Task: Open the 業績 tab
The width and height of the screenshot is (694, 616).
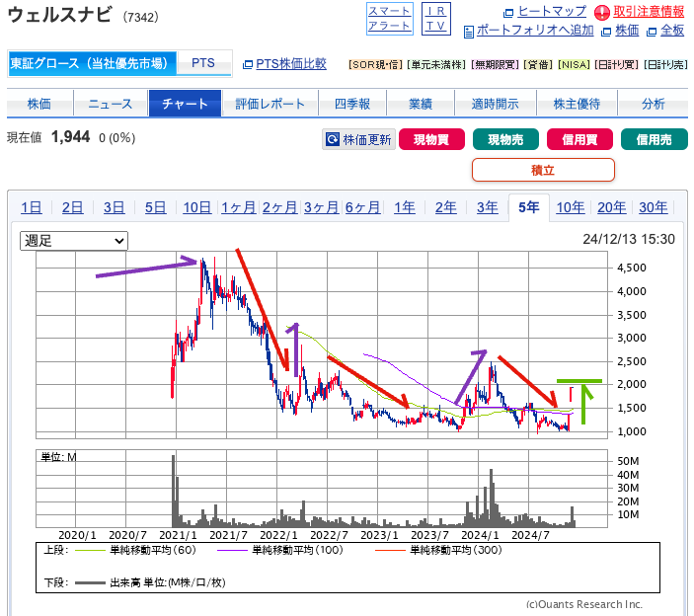Action: (x=421, y=104)
